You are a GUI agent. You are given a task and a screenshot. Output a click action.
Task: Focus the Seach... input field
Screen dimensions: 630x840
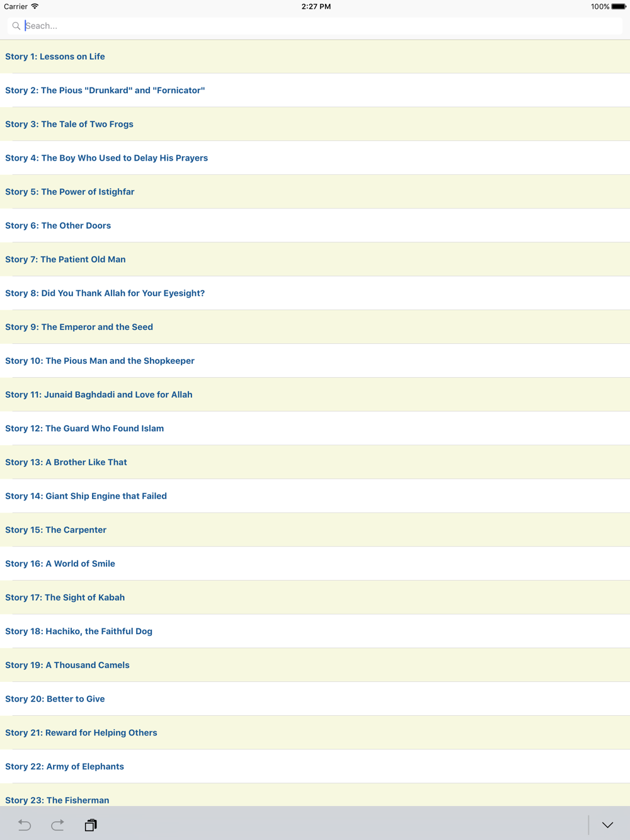coord(315,26)
